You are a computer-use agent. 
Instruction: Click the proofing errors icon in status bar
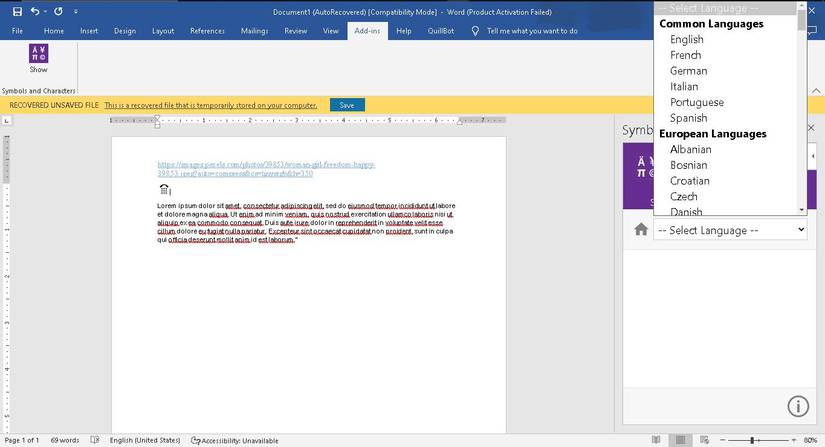click(95, 440)
